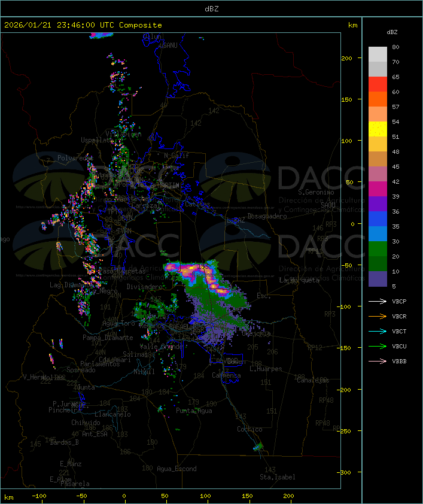Click the red 60-65 dBZ legend swatch

(x=378, y=84)
